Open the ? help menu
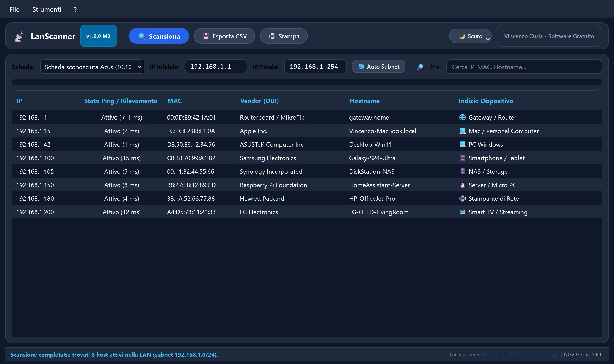The image size is (614, 364). [x=75, y=9]
